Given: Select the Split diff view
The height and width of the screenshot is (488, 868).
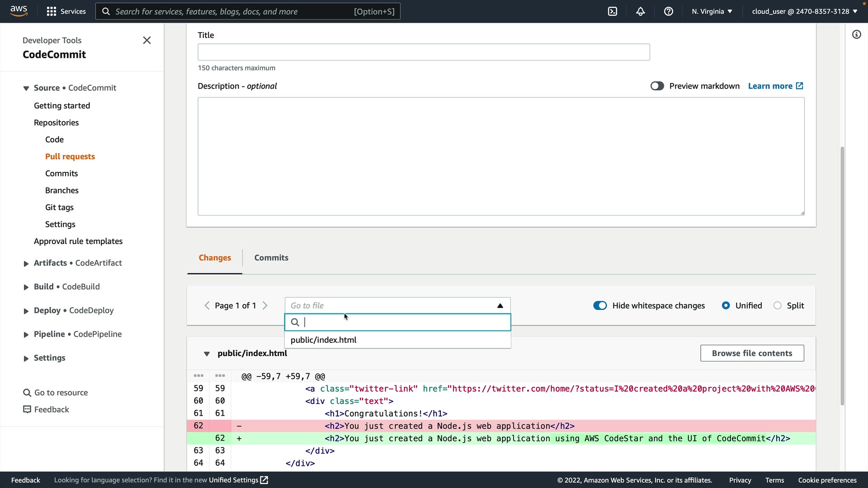Looking at the screenshot, I should pos(777,305).
